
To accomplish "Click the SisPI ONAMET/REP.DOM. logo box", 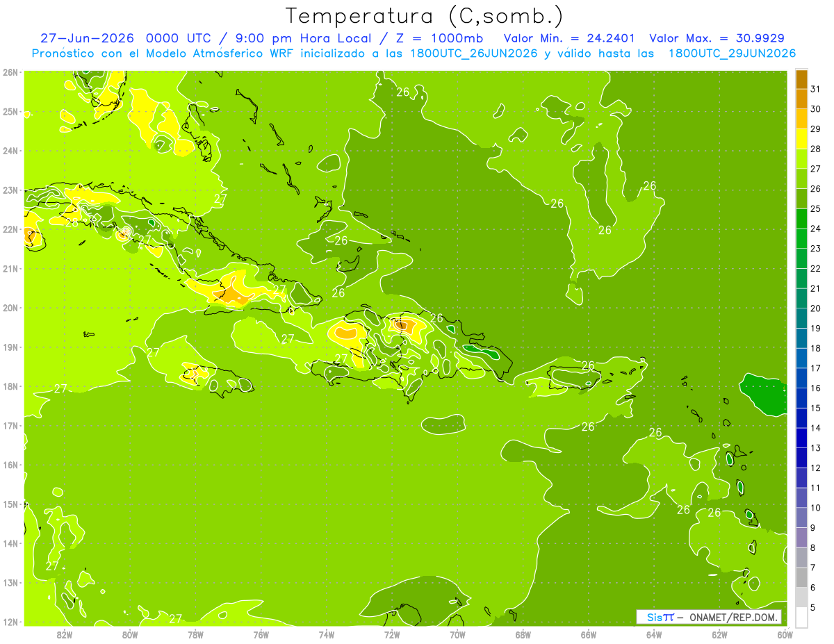I will point(709,617).
